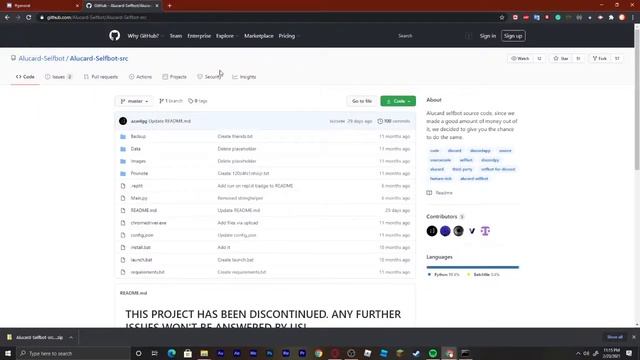
Task: Open the Main.py file
Action: [x=139, y=198]
